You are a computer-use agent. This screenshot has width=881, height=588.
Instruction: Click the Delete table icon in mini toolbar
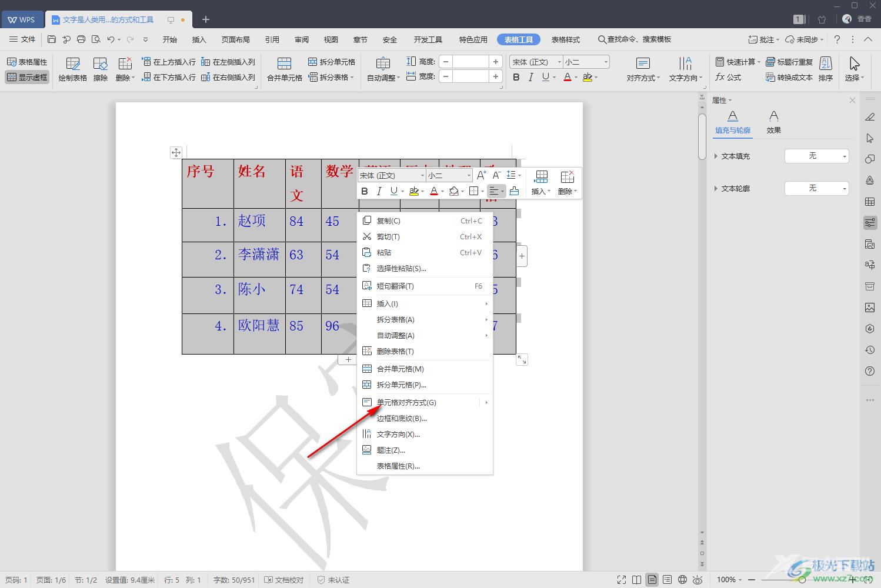567,177
